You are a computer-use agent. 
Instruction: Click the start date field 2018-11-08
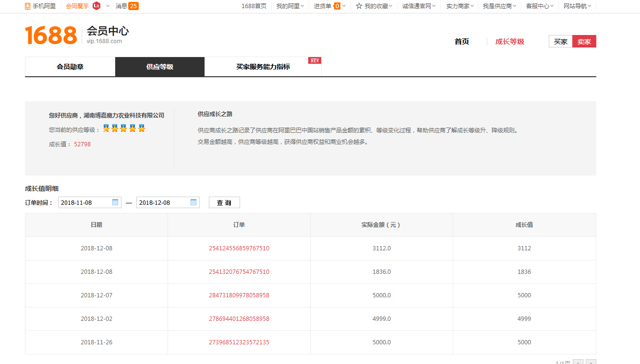90,202
